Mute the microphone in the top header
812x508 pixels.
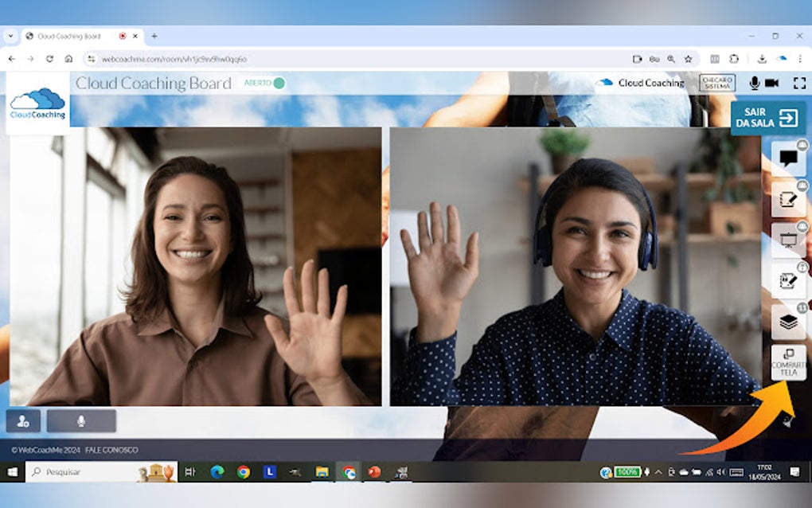tap(754, 83)
